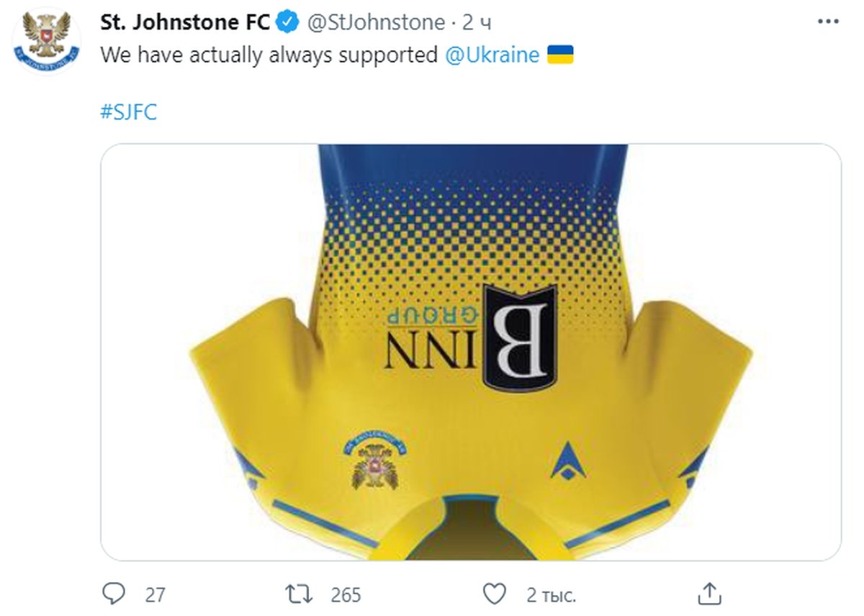
Task: Click the blue verified badge
Action: pyautogui.click(x=288, y=23)
